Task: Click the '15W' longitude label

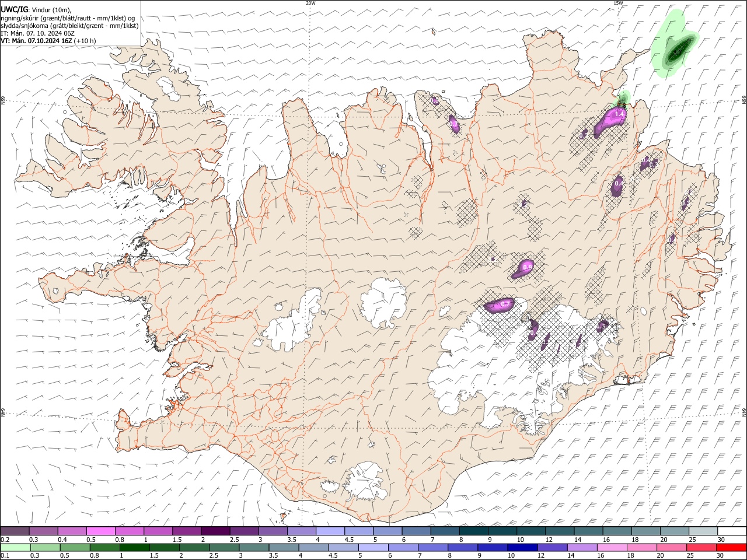Action: [617, 3]
